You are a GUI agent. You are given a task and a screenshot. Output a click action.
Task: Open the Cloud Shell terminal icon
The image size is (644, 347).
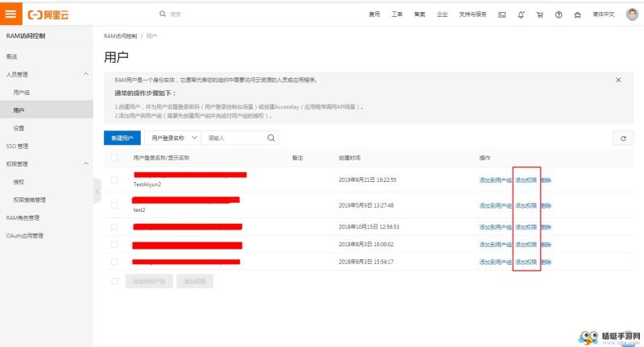tap(502, 14)
